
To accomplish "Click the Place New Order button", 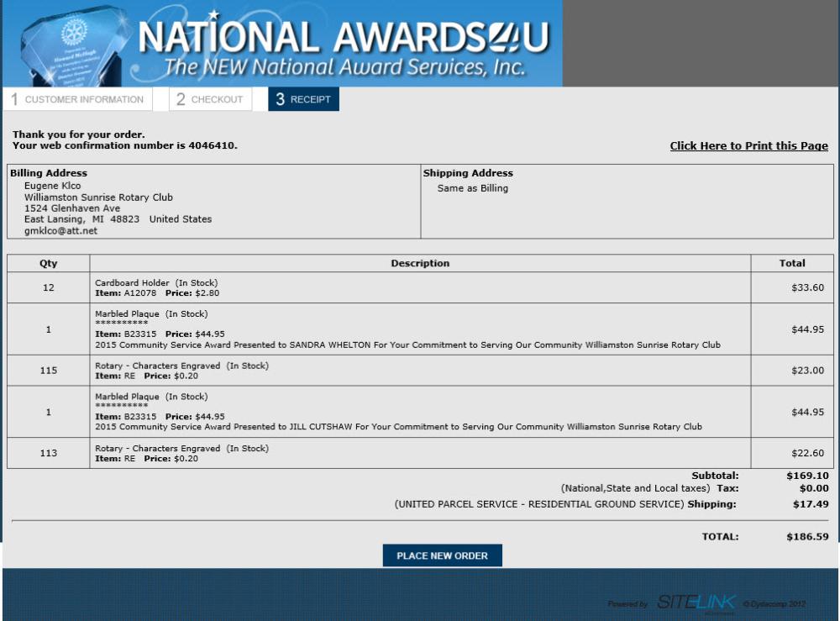I will click(x=443, y=555).
